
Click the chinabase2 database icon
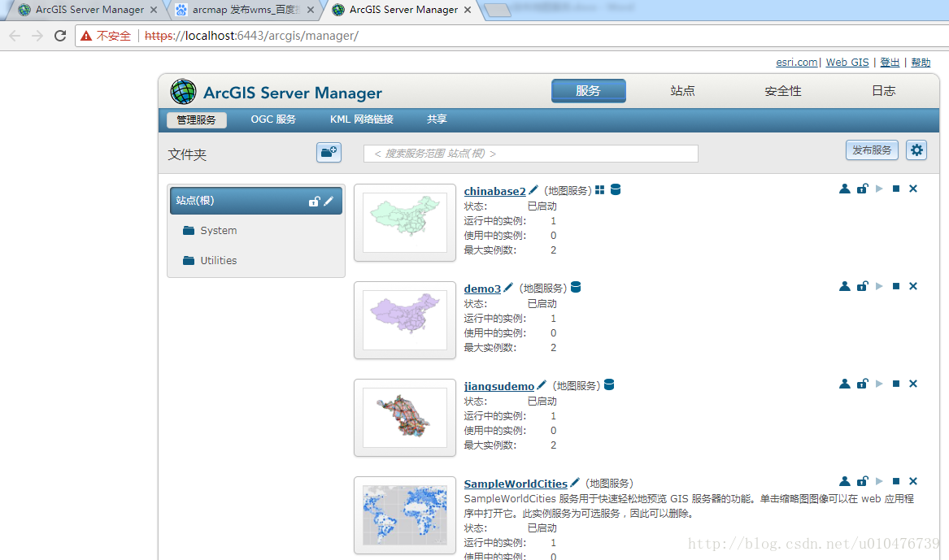[x=616, y=190]
